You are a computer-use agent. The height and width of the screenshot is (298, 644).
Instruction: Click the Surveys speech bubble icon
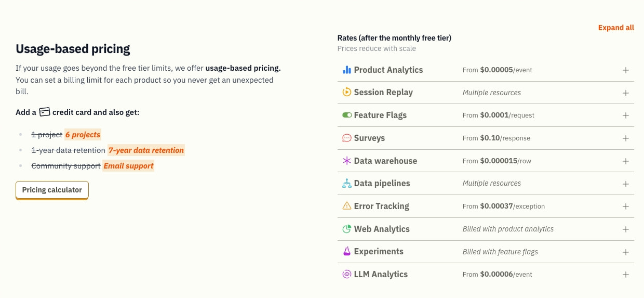pos(346,138)
